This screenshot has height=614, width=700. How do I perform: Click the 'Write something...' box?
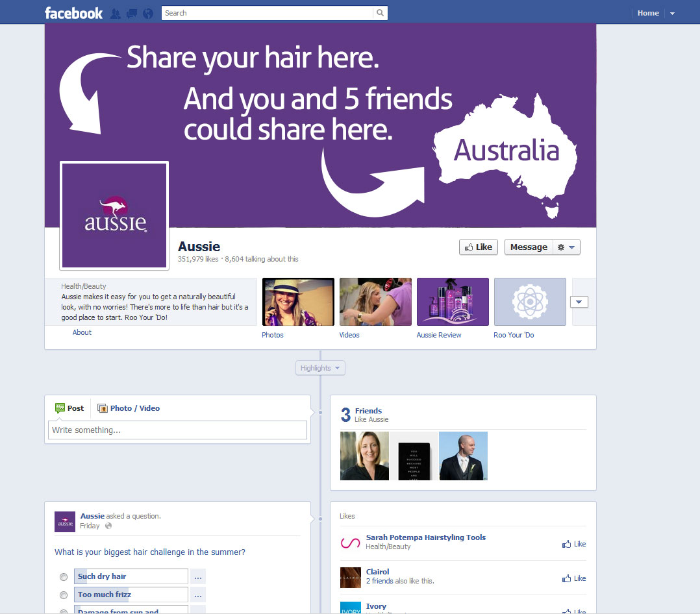coord(177,430)
